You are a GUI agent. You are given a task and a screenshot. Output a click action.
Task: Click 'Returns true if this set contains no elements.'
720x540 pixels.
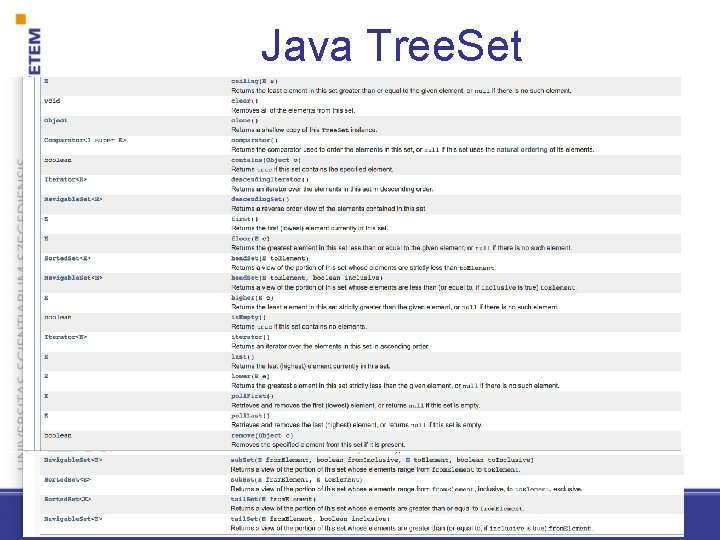[298, 327]
